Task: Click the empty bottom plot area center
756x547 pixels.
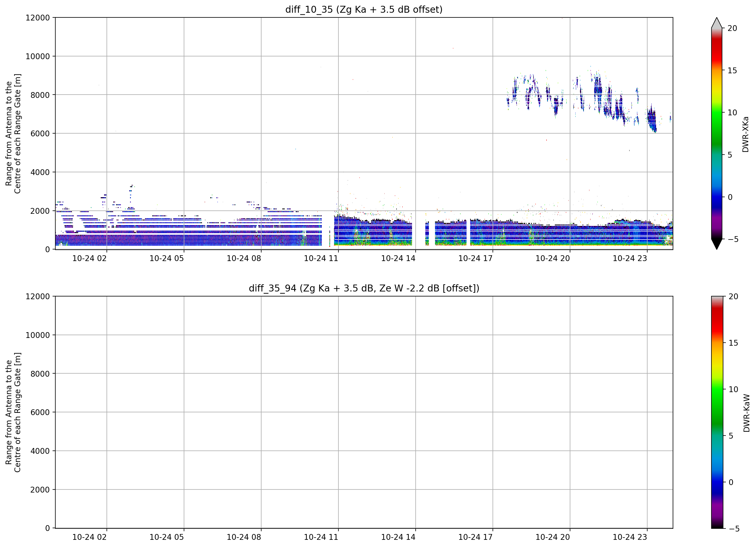Action: point(364,412)
